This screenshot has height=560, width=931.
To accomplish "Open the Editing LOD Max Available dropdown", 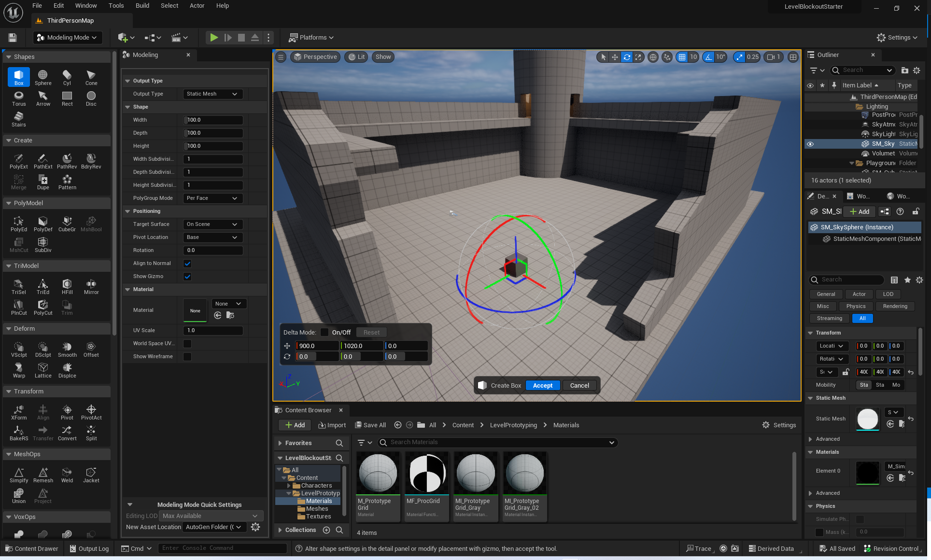I will [211, 516].
